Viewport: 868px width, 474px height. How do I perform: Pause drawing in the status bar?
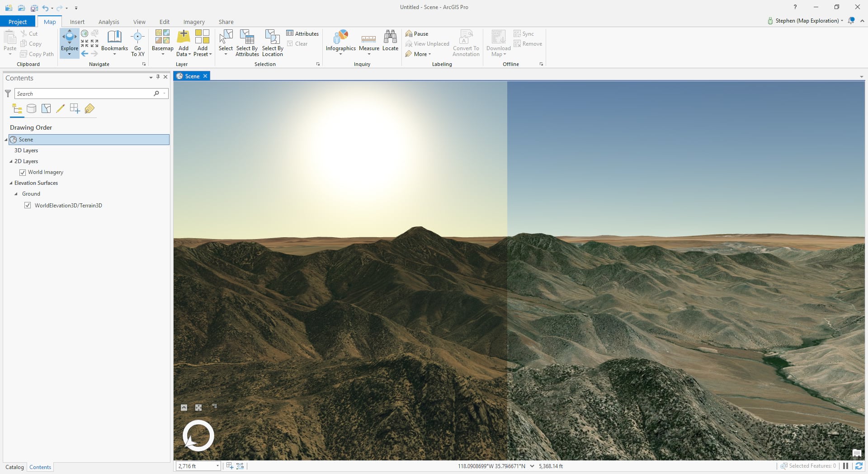[845, 466]
